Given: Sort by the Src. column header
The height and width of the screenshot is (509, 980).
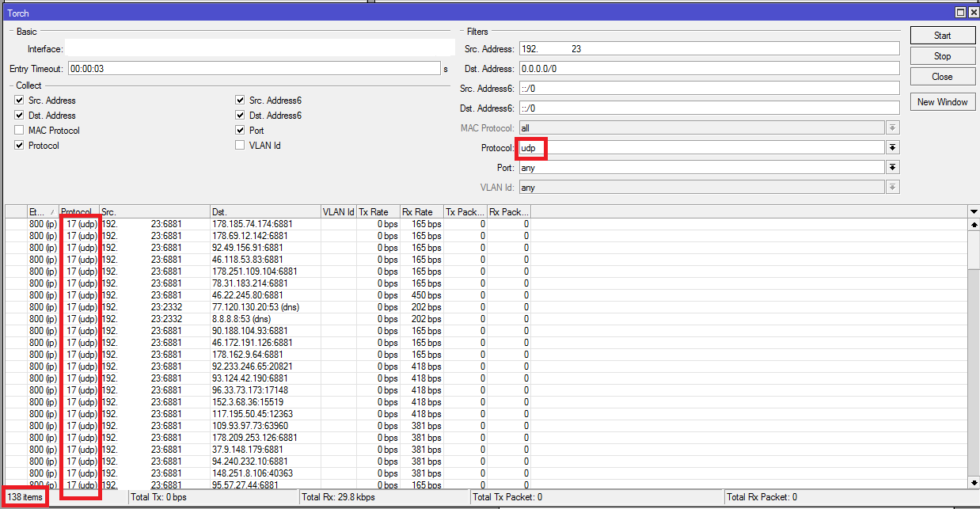Looking at the screenshot, I should (x=154, y=212).
